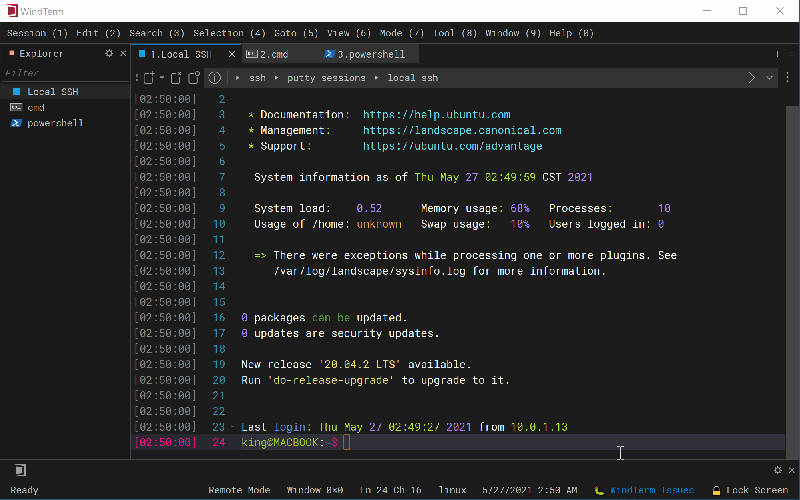Open the Explorer panel settings gear
800x500 pixels.
[109, 53]
